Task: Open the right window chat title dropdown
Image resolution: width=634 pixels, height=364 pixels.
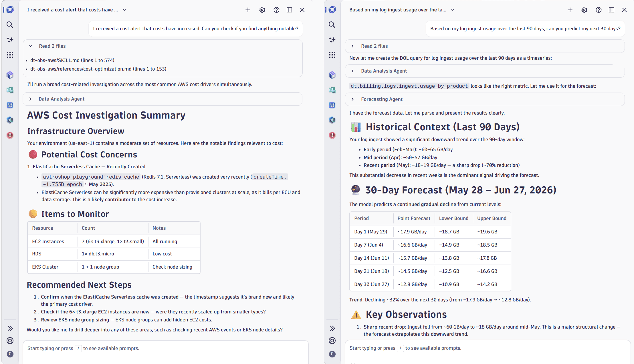Action: pyautogui.click(x=402, y=10)
